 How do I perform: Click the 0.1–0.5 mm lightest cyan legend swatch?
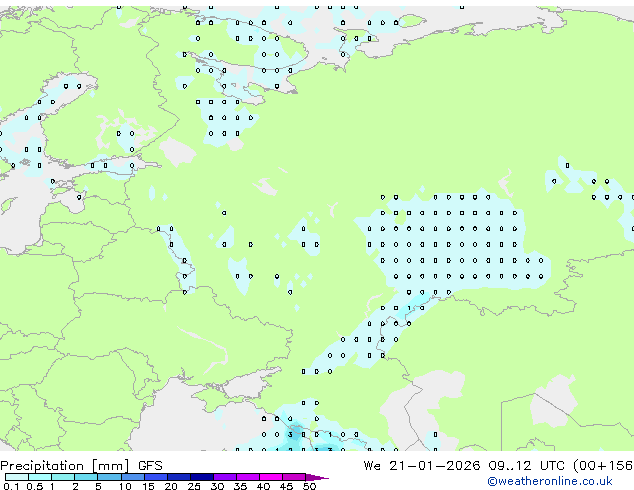(x=17, y=477)
